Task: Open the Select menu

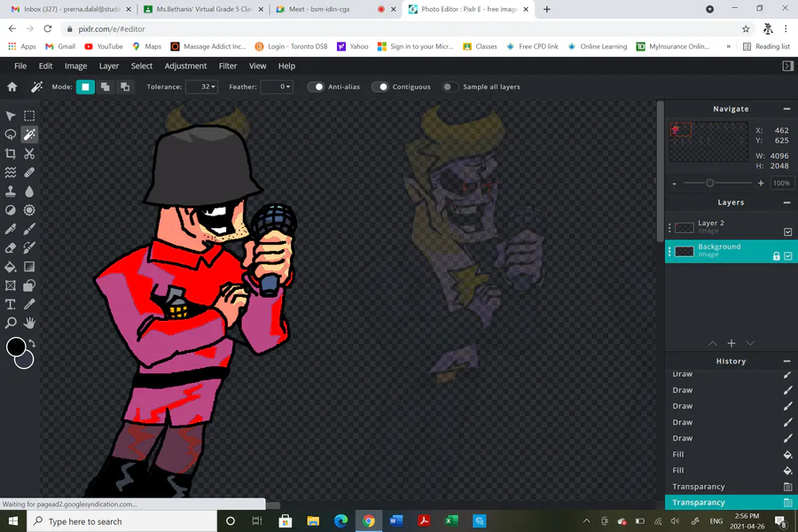Action: point(142,66)
